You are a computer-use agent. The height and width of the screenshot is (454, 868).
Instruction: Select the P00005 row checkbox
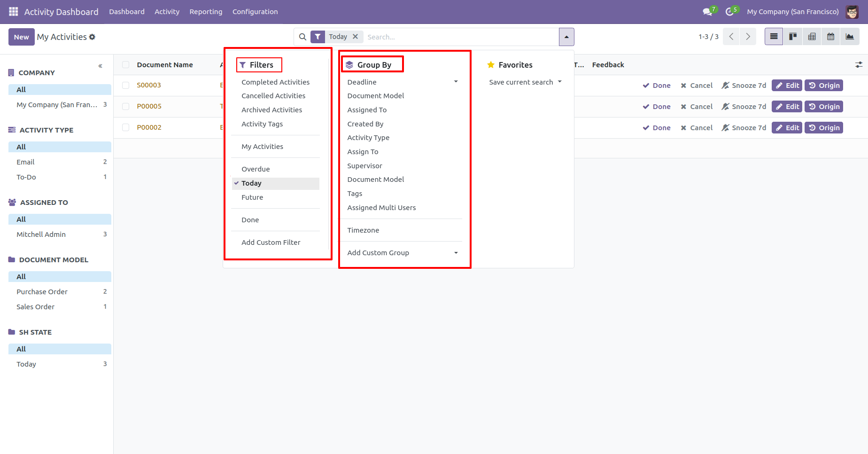(125, 106)
